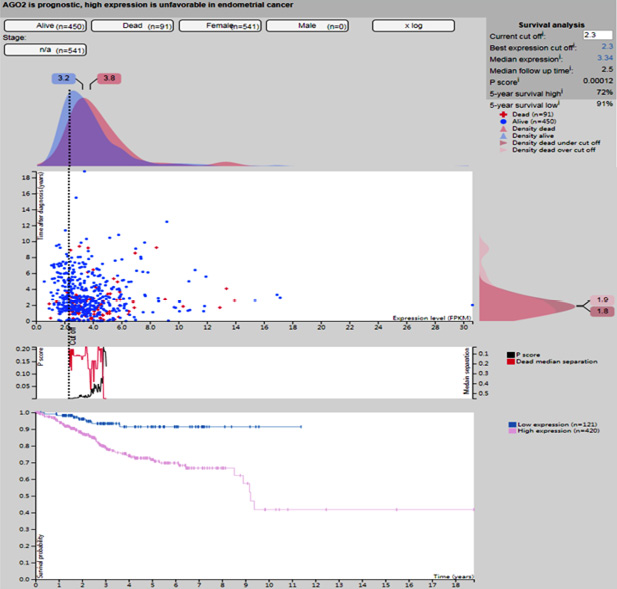The height and width of the screenshot is (589, 617).
Task: Click the Density alive legend triangle
Action: click(503, 136)
